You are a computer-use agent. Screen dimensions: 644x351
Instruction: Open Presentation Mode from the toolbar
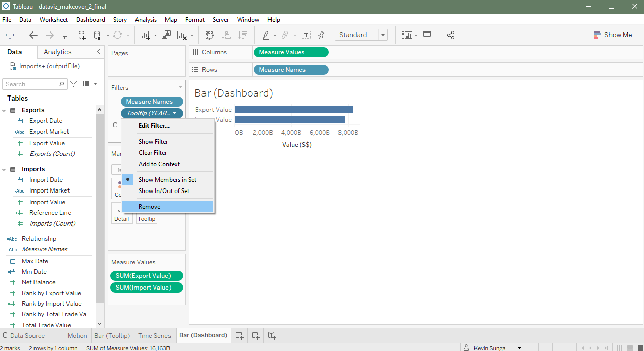tap(427, 35)
